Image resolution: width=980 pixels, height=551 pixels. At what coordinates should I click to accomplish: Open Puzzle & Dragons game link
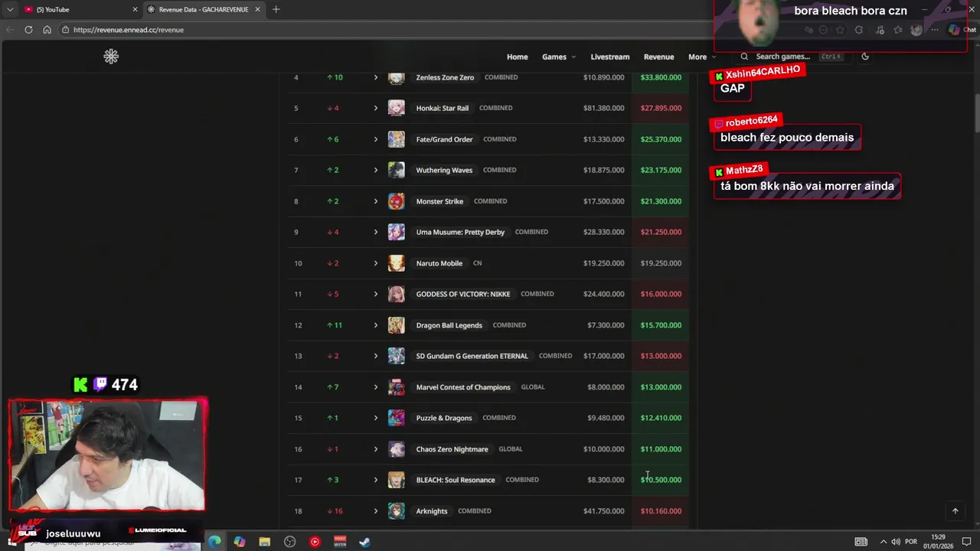(x=444, y=418)
